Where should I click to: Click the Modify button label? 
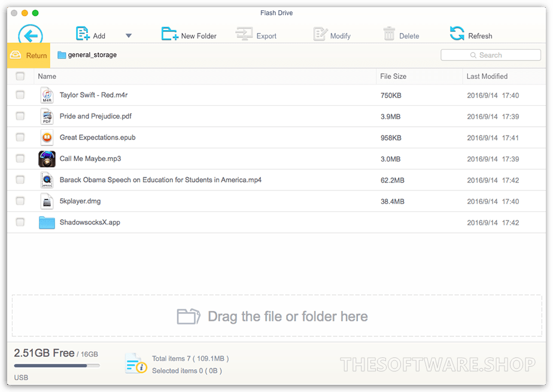tap(341, 36)
